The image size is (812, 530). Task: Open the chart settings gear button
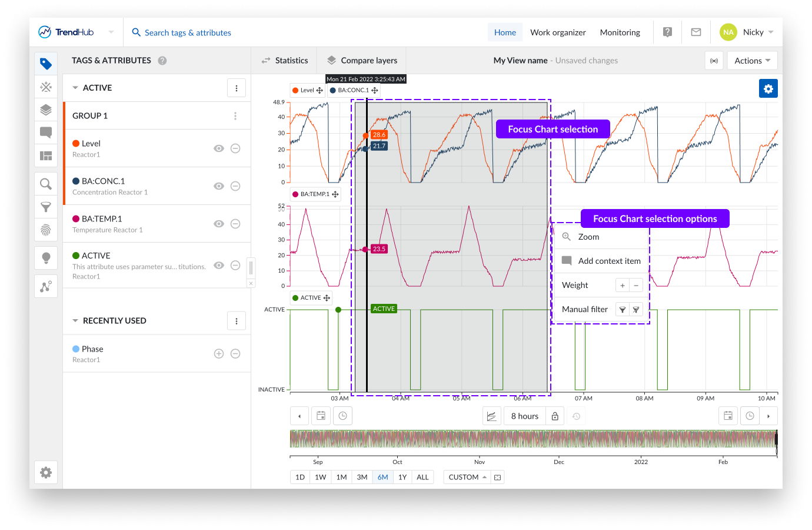pos(768,89)
